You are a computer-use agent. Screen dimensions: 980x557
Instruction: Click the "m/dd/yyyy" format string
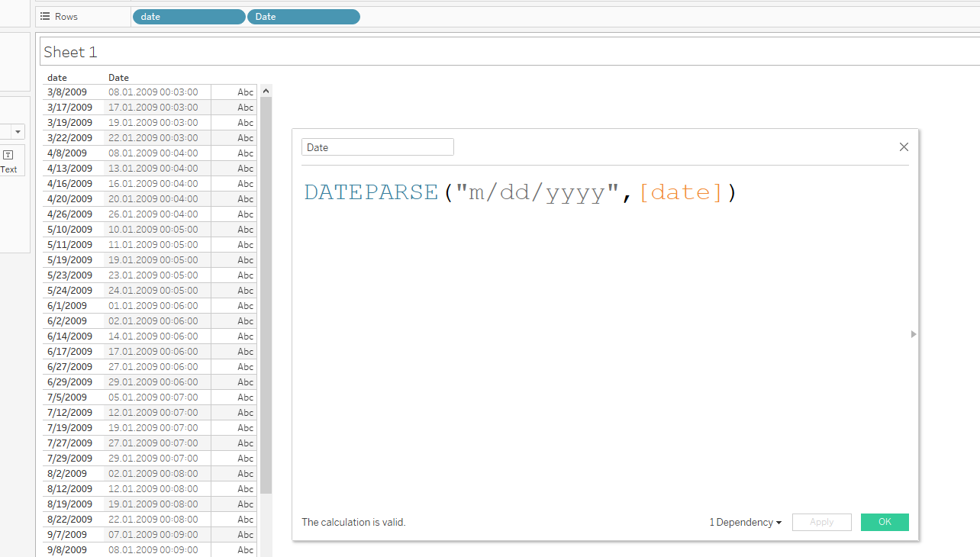click(537, 192)
